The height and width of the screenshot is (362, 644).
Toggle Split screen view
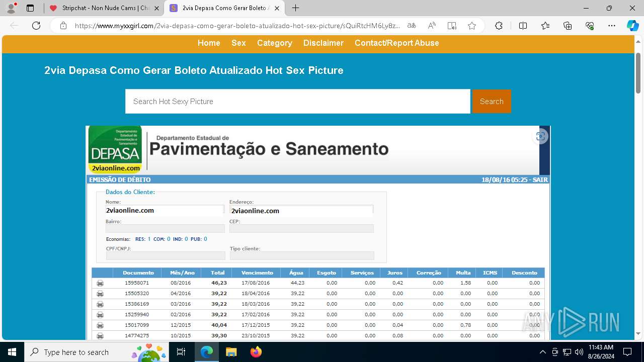[523, 26]
